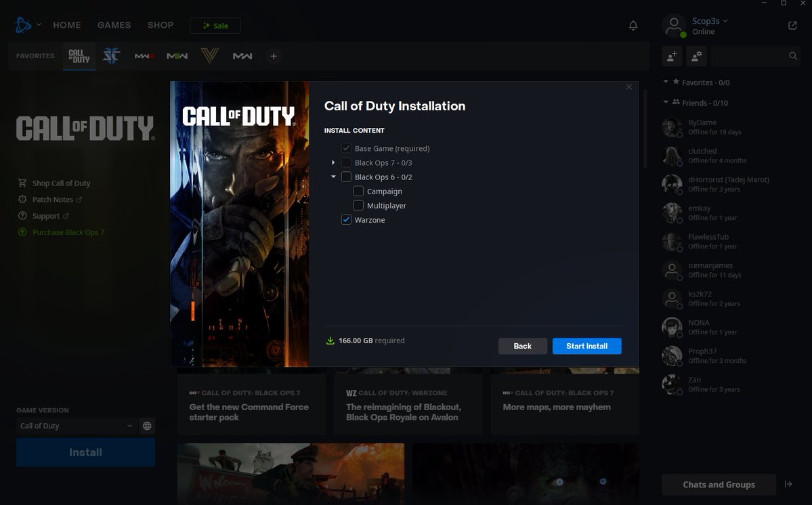Check the Black Ops 6 checkbox
812x505 pixels.
point(346,177)
